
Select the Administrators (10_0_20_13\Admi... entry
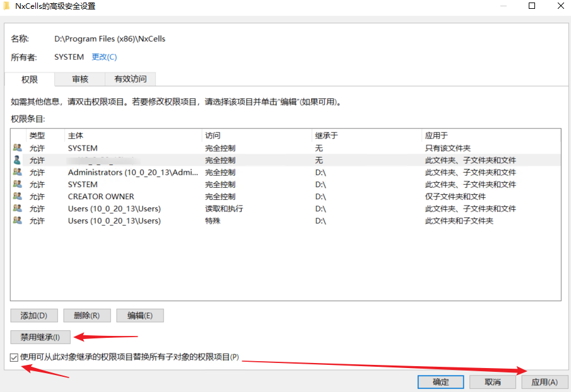285,172
